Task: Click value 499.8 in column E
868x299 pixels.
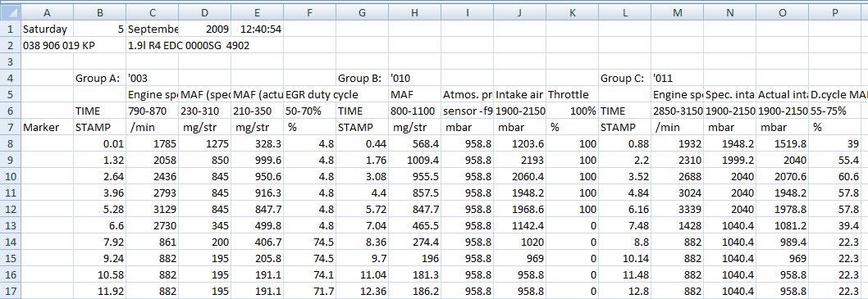Action: click(257, 226)
